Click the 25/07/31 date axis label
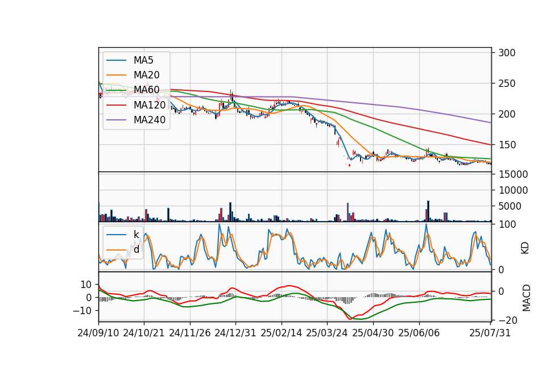This screenshot has height=392, width=546. (490, 333)
